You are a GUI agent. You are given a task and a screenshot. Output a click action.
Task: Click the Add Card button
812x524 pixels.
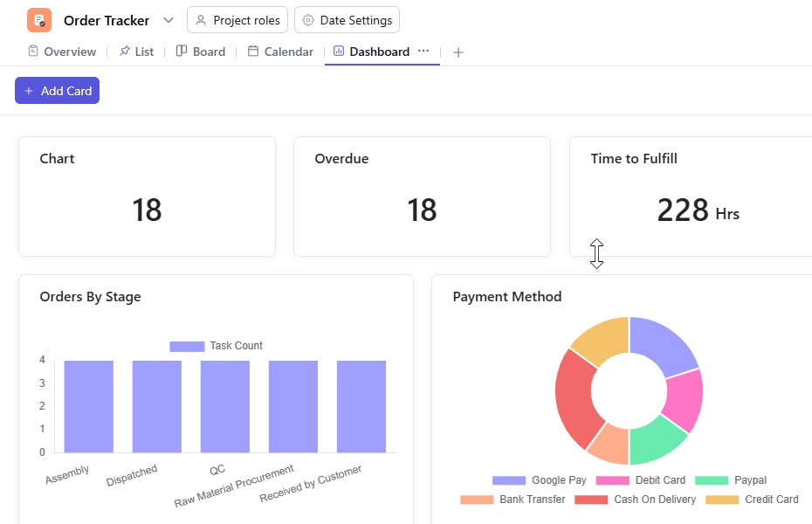tap(57, 91)
